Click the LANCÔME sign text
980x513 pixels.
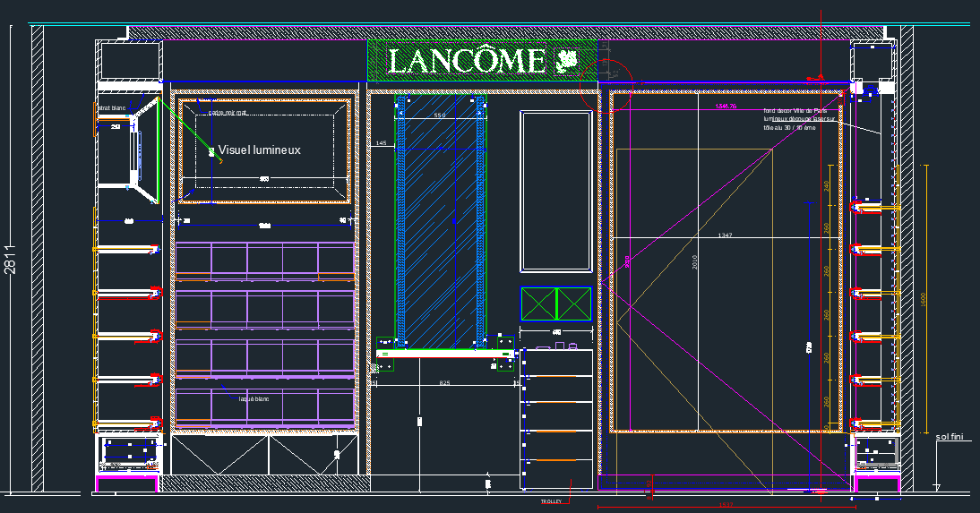pyautogui.click(x=466, y=61)
